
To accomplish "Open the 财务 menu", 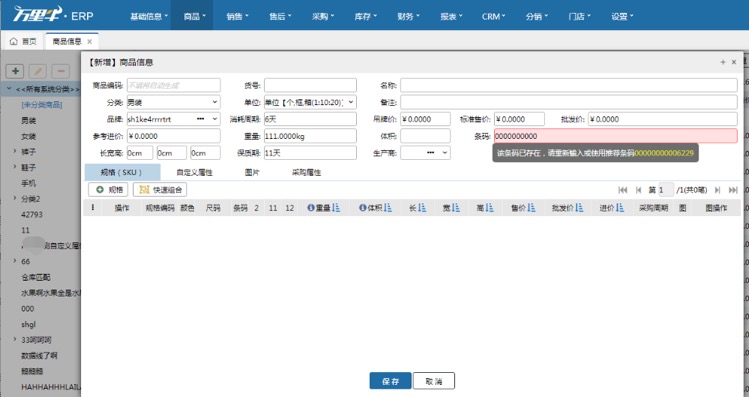I will 408,16.
